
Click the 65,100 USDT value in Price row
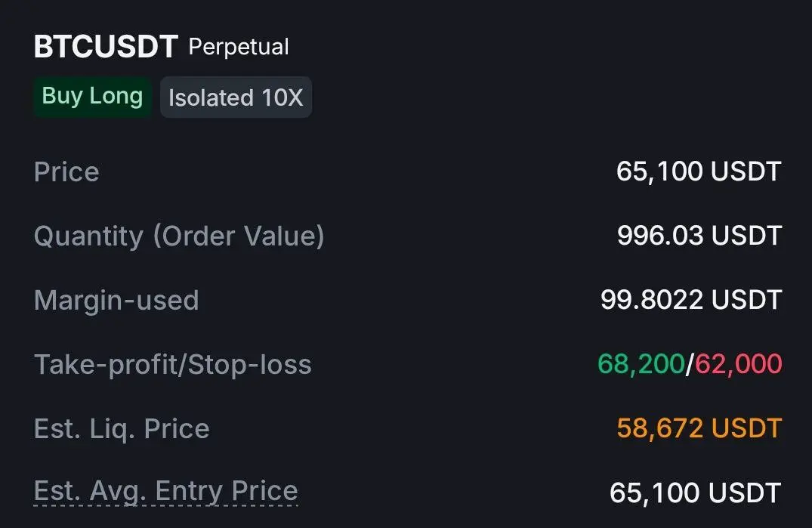(x=698, y=171)
